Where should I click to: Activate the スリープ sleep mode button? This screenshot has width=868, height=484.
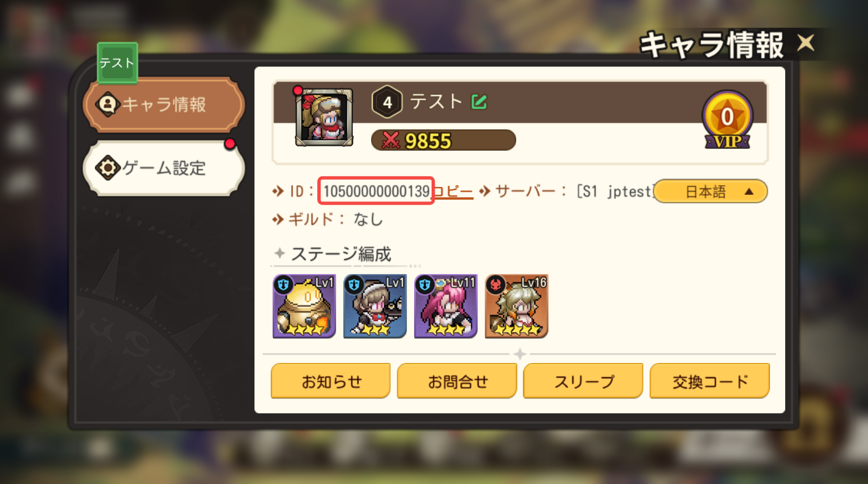click(x=583, y=381)
